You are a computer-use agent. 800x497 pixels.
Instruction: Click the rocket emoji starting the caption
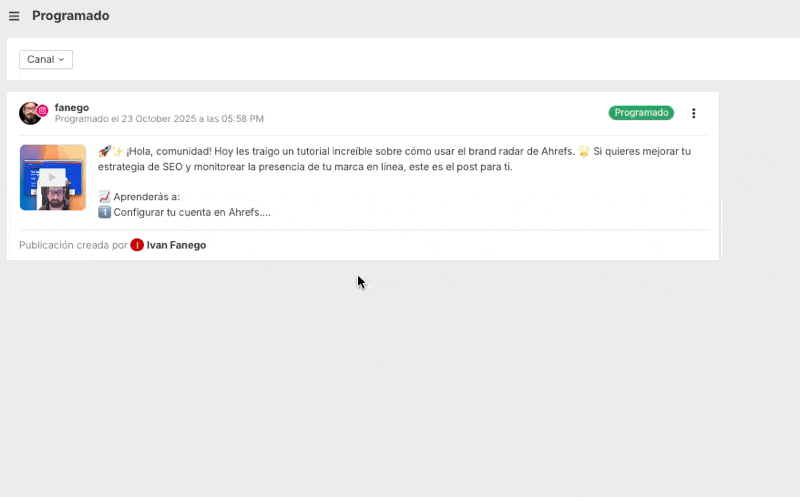[x=104, y=151]
